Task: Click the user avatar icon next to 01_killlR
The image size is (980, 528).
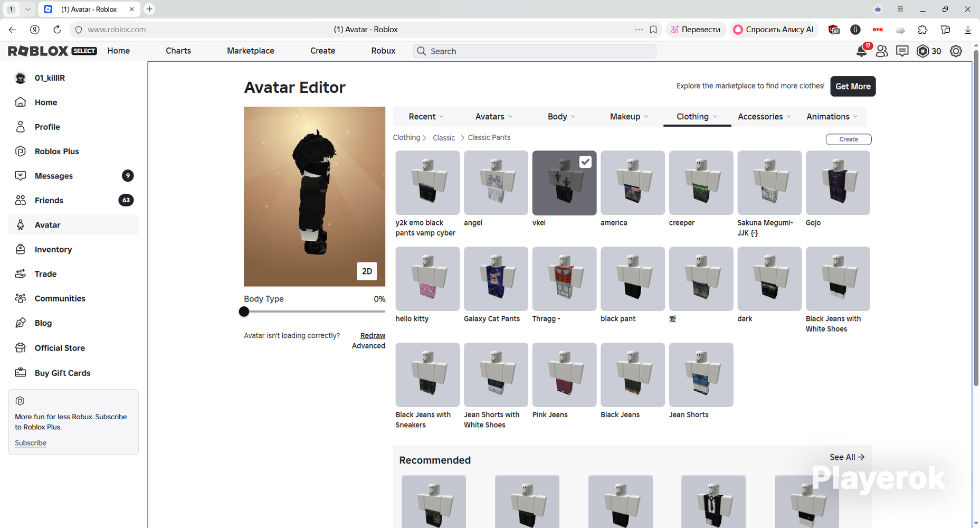Action: [21, 78]
